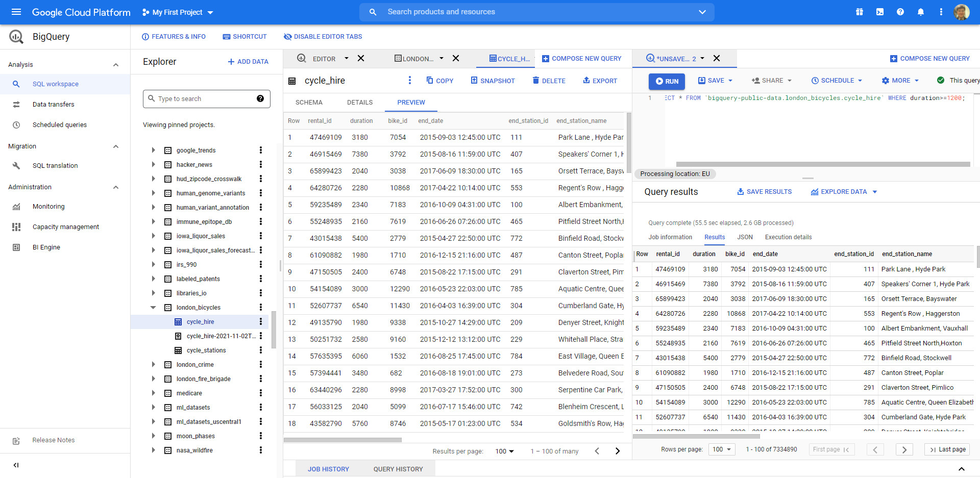Screen dimensions: 980x478
Task: Click DISABLE EDITOR TABS
Action: pos(323,37)
